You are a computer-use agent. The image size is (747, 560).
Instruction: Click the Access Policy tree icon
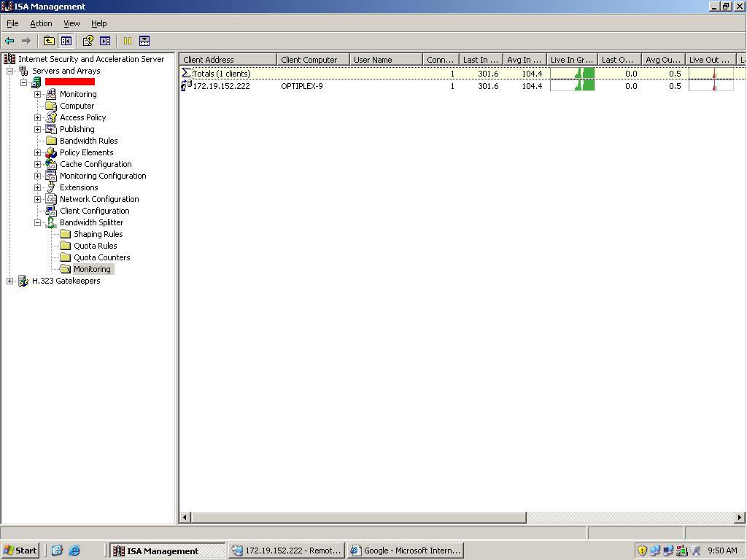coord(51,117)
